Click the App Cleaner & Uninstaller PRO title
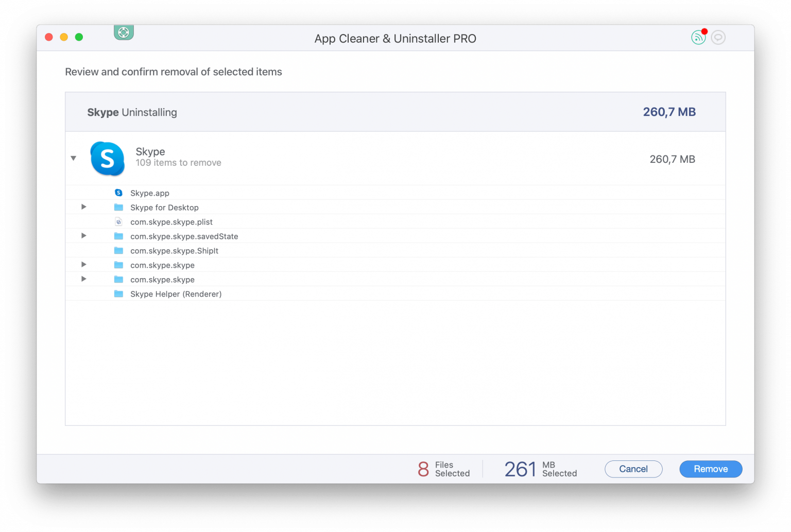This screenshot has width=791, height=532. (395, 39)
